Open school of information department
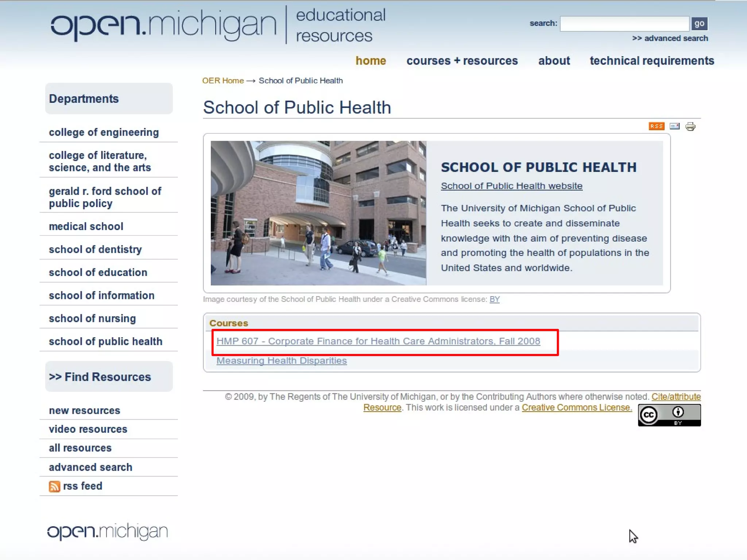This screenshot has height=560, width=747. pos(102,295)
